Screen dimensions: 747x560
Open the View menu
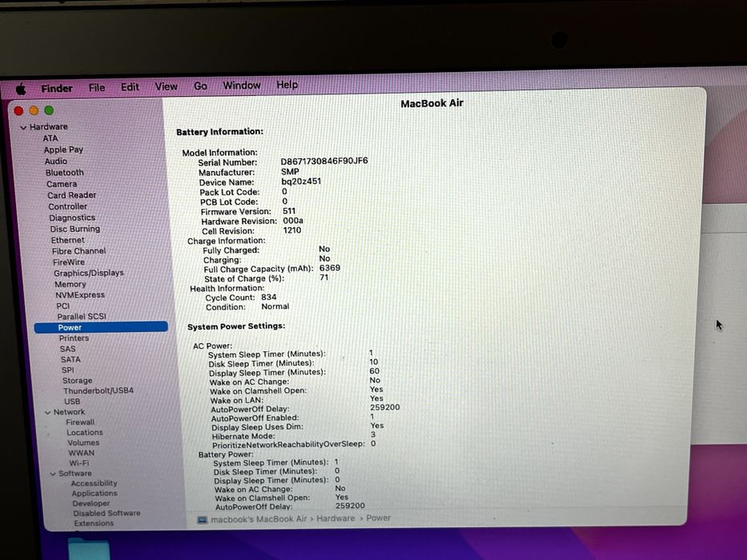tap(166, 86)
